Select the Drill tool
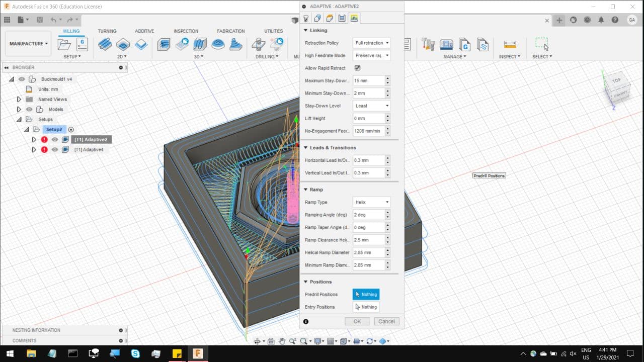This screenshot has width=644, height=362. [258, 44]
